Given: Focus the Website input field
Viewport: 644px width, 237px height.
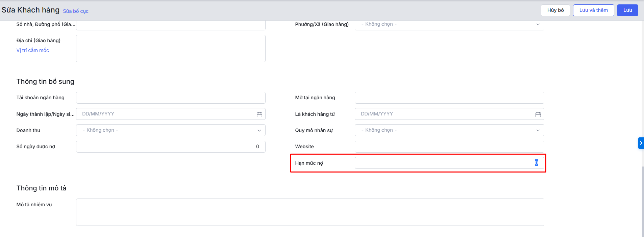Looking at the screenshot, I should pyautogui.click(x=449, y=147).
